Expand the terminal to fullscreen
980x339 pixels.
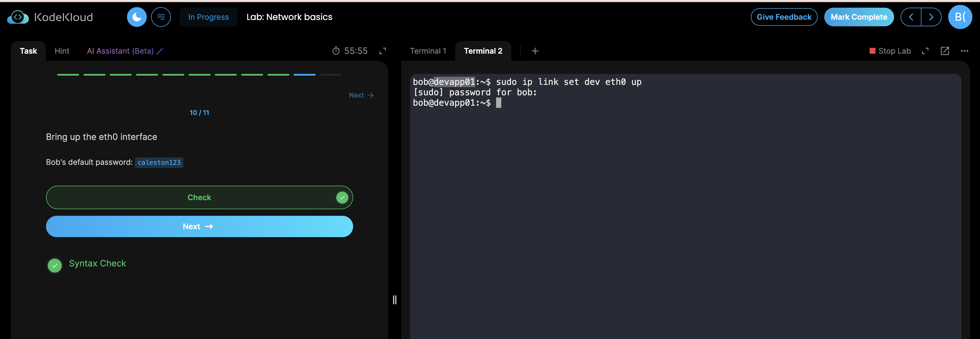925,51
